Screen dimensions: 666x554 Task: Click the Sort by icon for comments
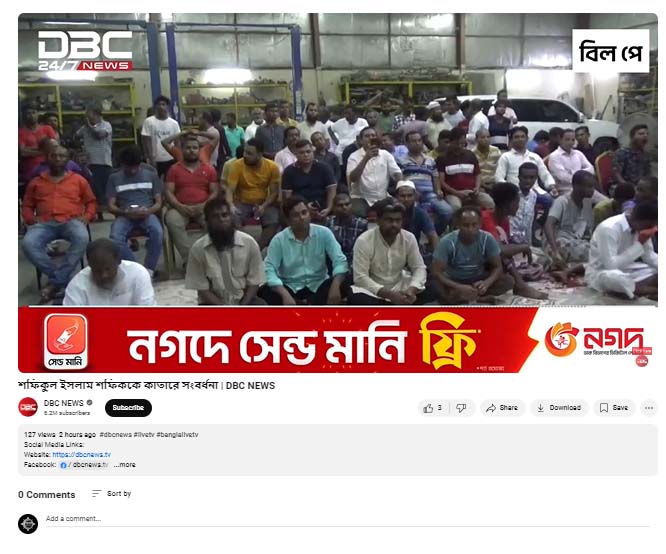[x=96, y=494]
